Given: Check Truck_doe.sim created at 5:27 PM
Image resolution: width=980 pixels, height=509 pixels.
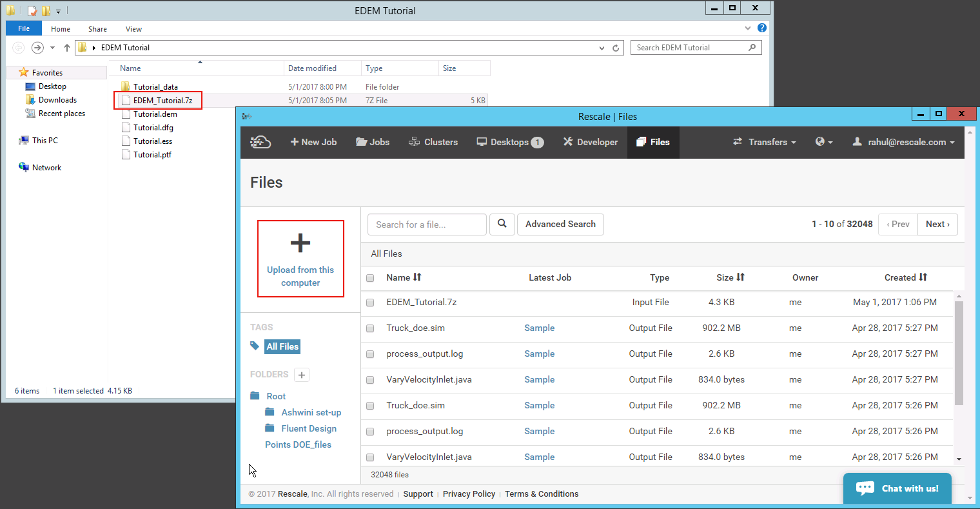Looking at the screenshot, I should 370,328.
